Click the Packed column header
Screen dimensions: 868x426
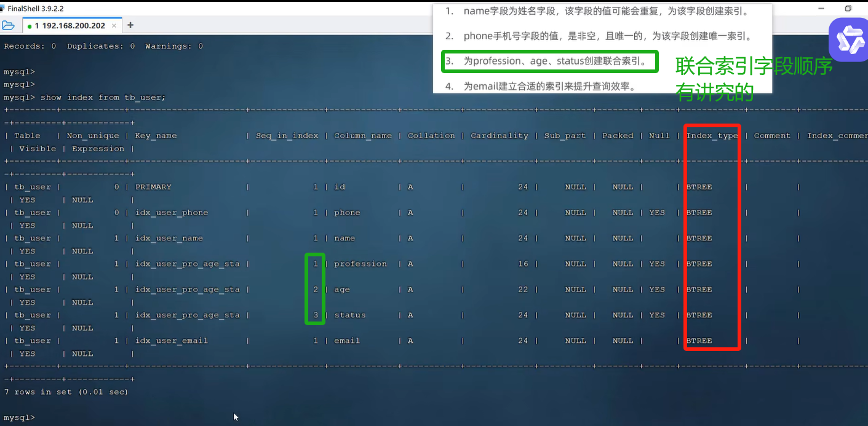618,136
